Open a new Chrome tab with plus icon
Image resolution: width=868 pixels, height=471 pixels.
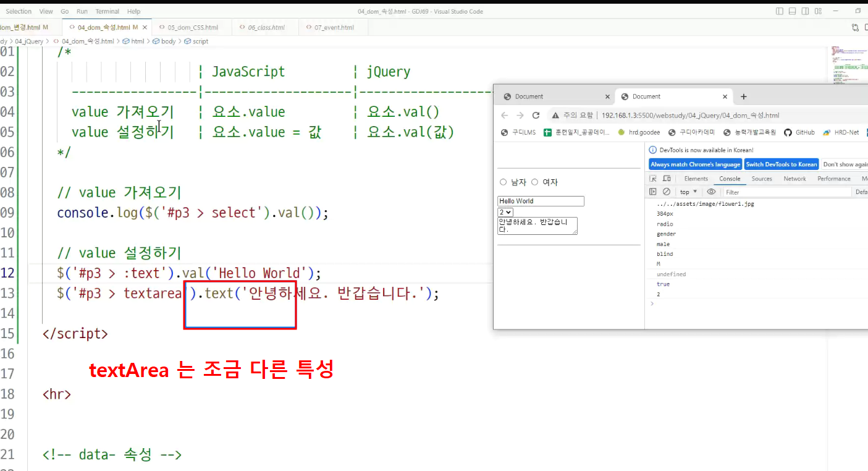pyautogui.click(x=744, y=96)
